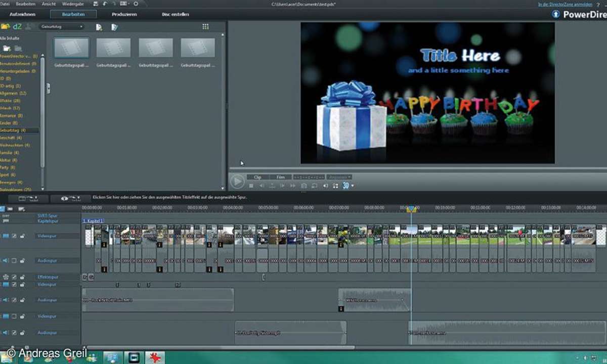
Task: Toggle the lock on Effektespur
Action: [x=23, y=277]
